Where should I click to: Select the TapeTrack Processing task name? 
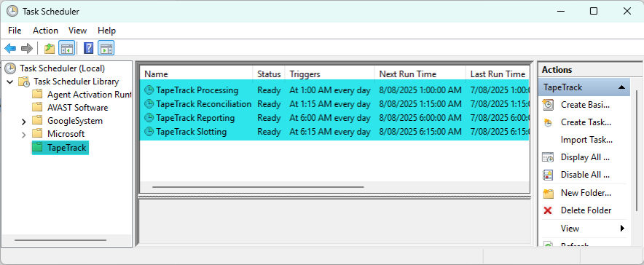coord(197,90)
